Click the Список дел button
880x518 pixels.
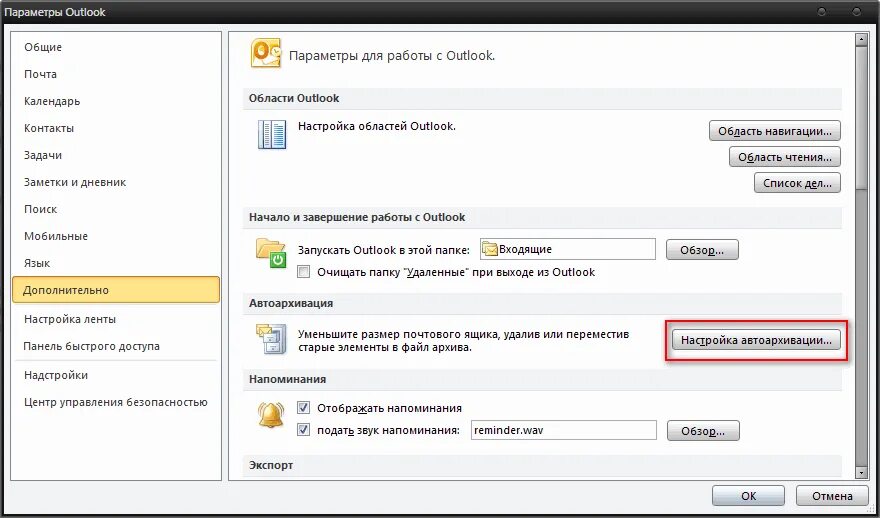click(x=798, y=182)
